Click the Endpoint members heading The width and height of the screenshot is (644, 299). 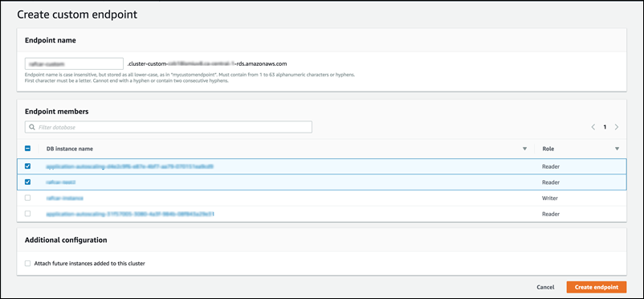(57, 112)
